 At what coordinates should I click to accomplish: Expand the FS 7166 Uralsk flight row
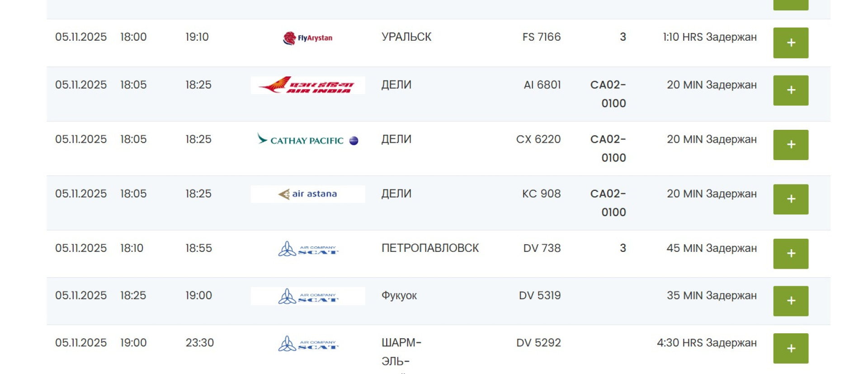coord(790,43)
